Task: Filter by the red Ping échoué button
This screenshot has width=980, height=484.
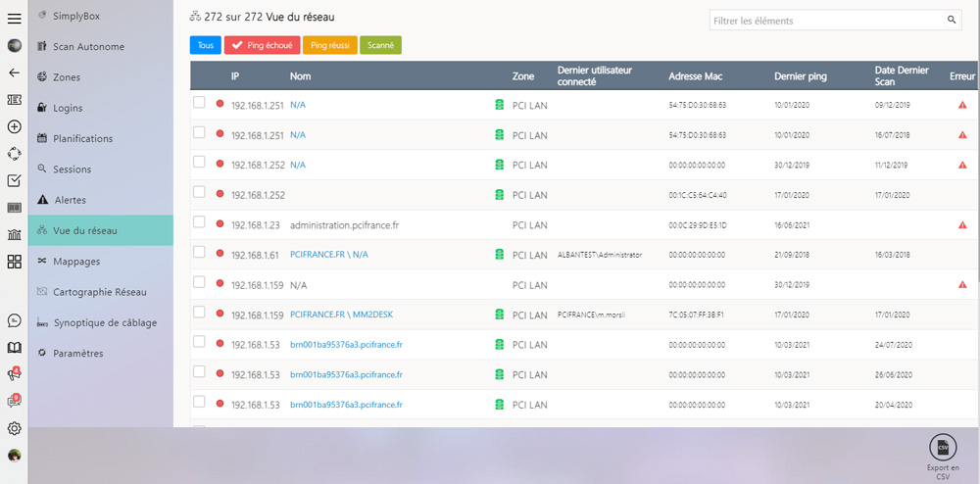Action: 262,45
